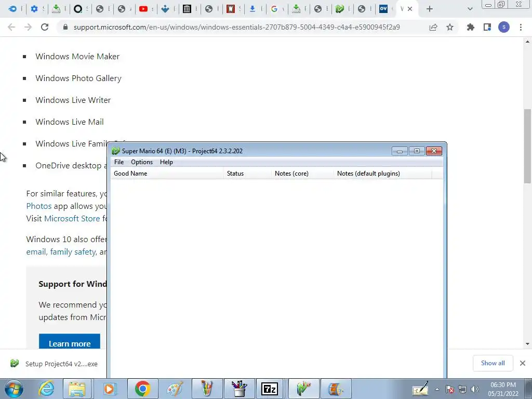Go back in Chrome
Screen dimensions: 532x399
click(11, 27)
